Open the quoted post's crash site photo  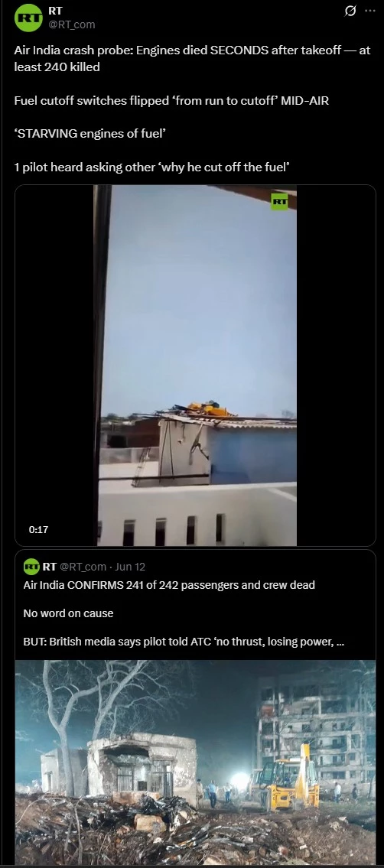point(195,762)
